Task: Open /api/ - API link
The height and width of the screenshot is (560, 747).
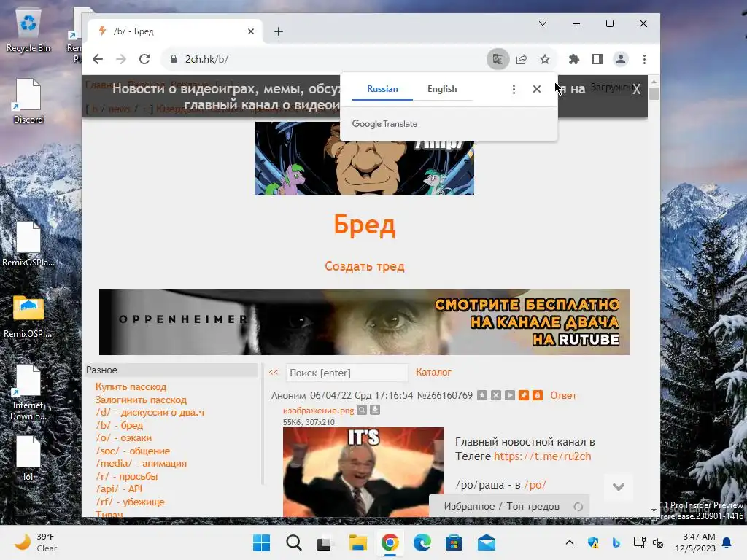Action: [119, 489]
